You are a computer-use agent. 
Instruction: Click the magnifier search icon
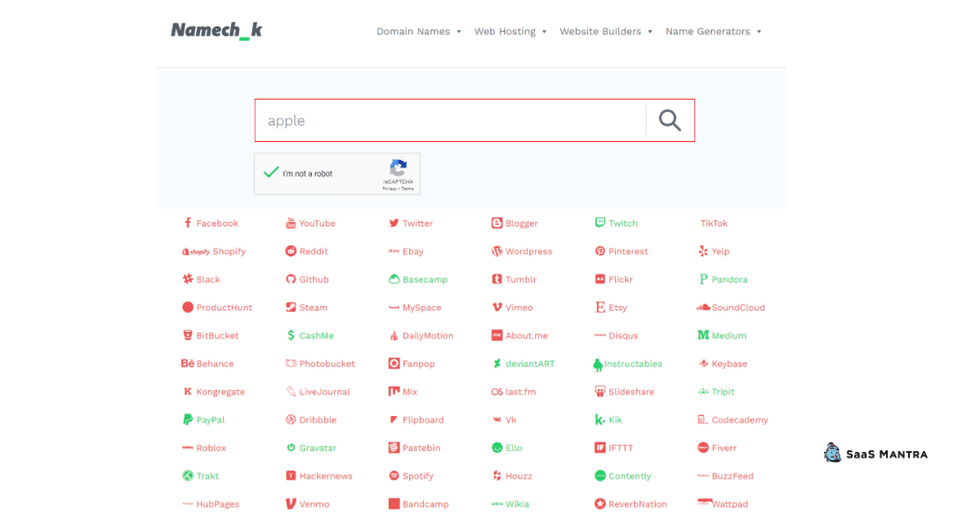pos(670,120)
